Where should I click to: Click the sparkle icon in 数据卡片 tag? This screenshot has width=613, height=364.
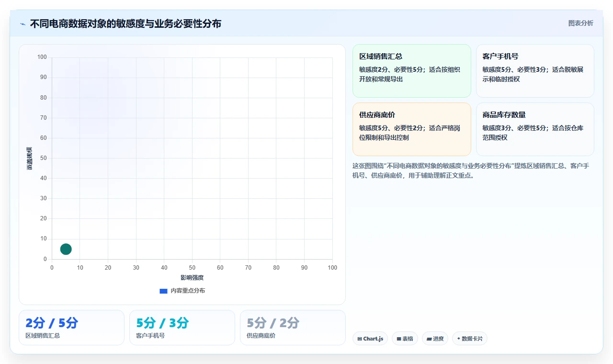[x=458, y=339]
